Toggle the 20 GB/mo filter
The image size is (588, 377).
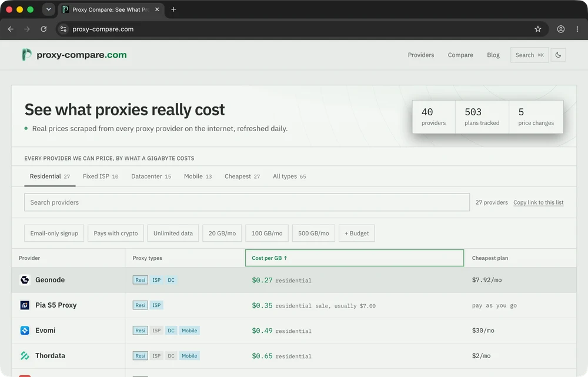[222, 233]
